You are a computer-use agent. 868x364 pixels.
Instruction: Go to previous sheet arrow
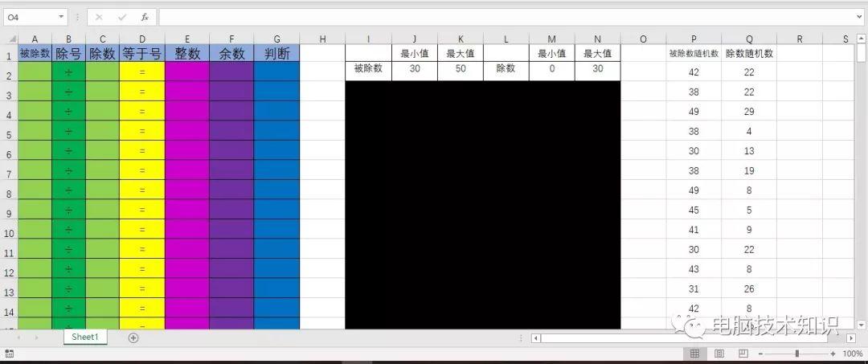click(18, 337)
